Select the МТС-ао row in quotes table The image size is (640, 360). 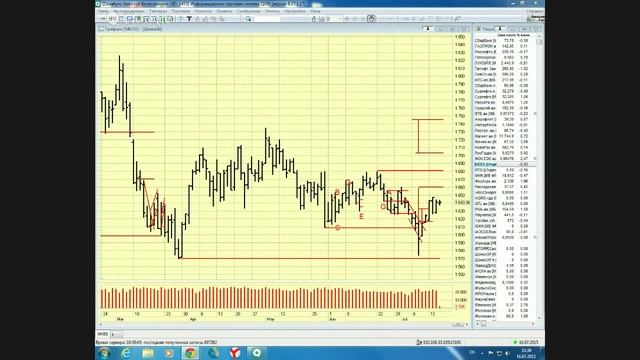(505, 80)
